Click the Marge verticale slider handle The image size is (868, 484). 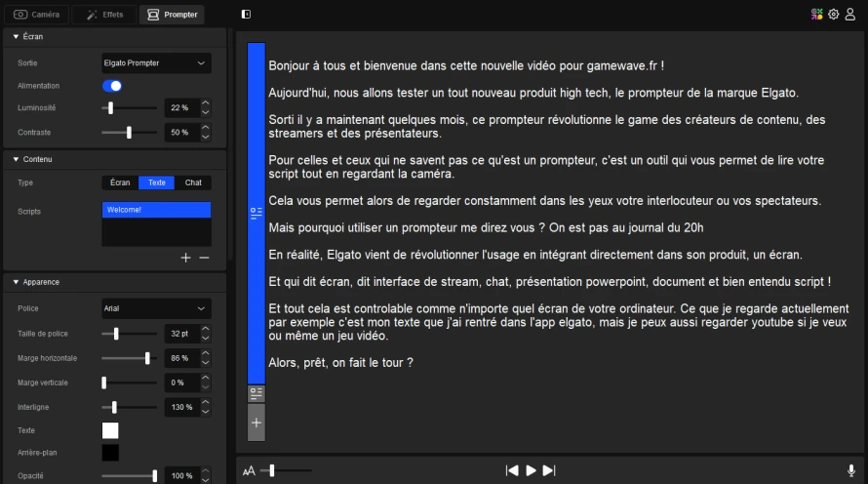104,383
